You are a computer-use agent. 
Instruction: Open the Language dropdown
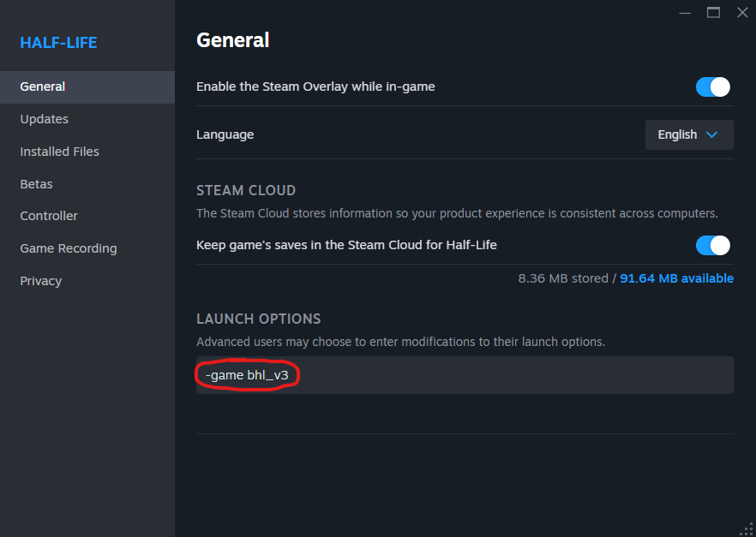(x=688, y=134)
